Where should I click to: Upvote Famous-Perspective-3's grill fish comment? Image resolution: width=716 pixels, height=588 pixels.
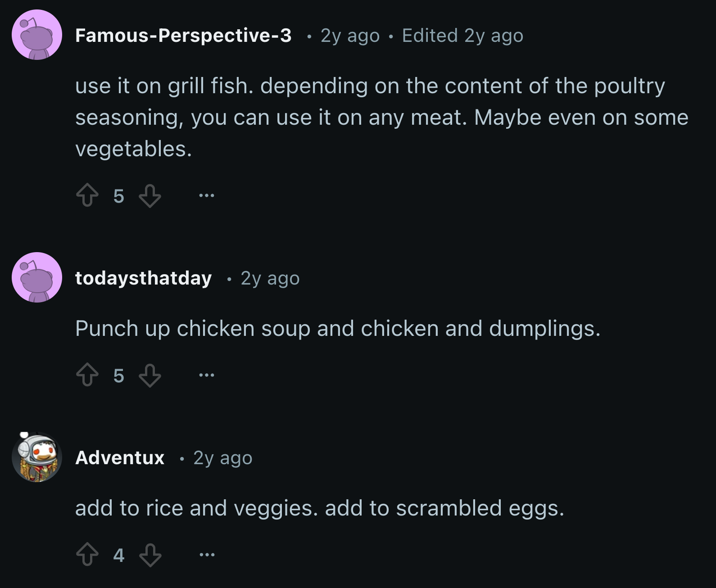(87, 196)
